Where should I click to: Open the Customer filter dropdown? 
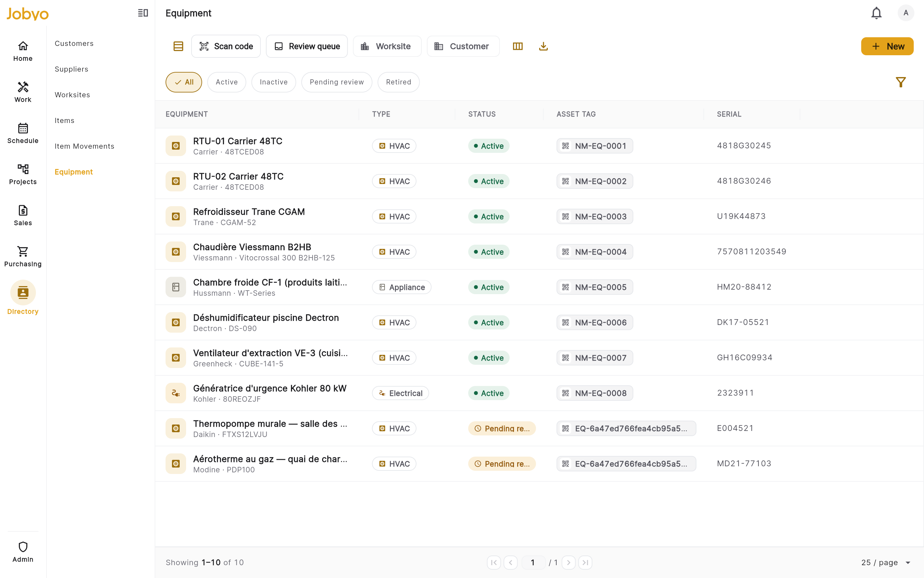click(x=463, y=46)
